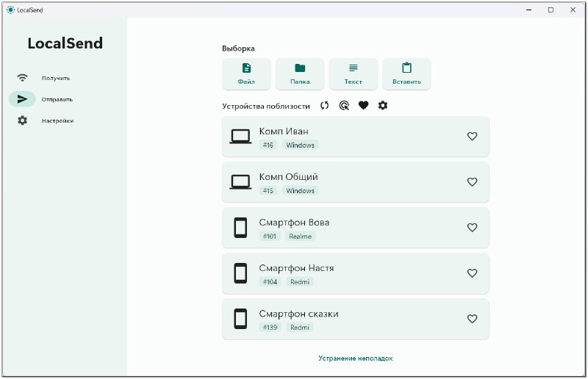Select device name Смартфон Вова
The height and width of the screenshot is (379, 588).
(294, 223)
